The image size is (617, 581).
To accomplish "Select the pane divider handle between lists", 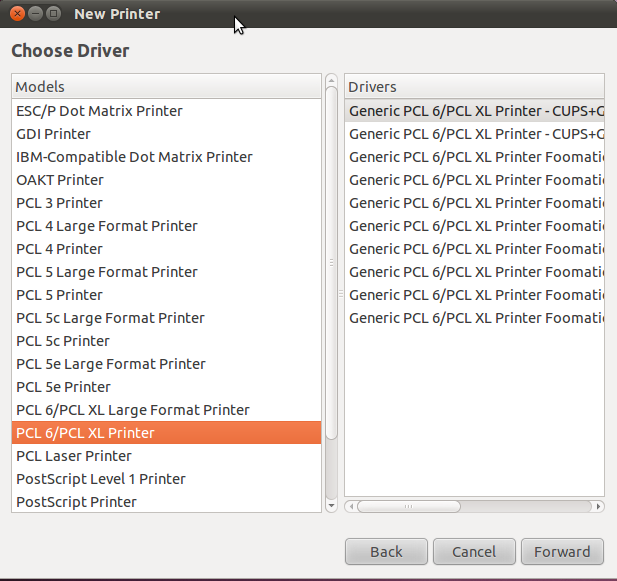I will point(341,294).
